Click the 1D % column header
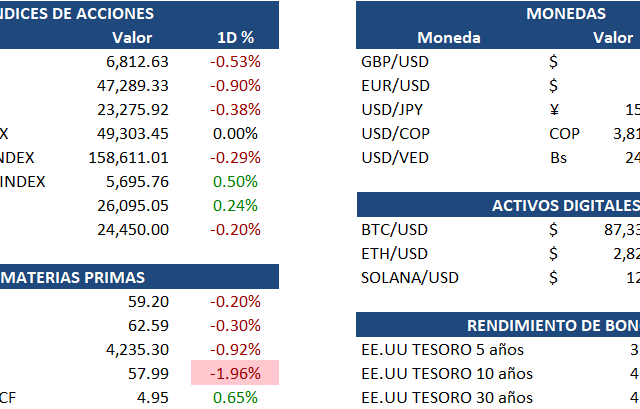Screen dimensions: 640x409 click(x=238, y=38)
